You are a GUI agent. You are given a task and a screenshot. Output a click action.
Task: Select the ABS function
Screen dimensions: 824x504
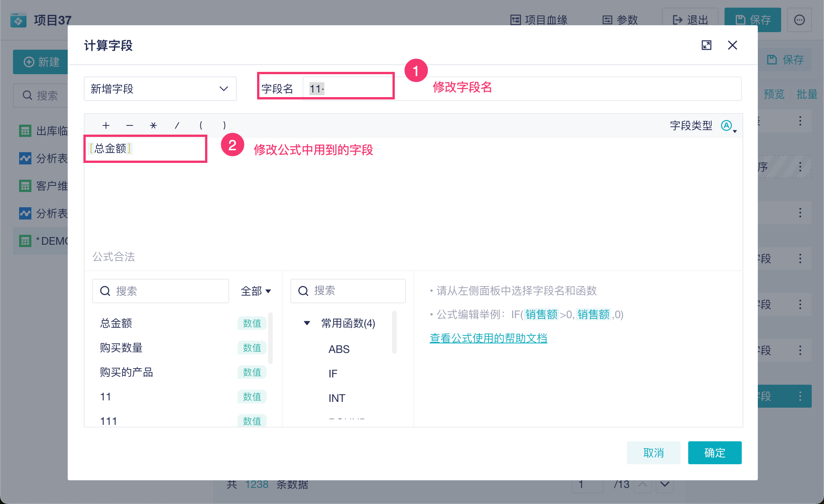339,349
